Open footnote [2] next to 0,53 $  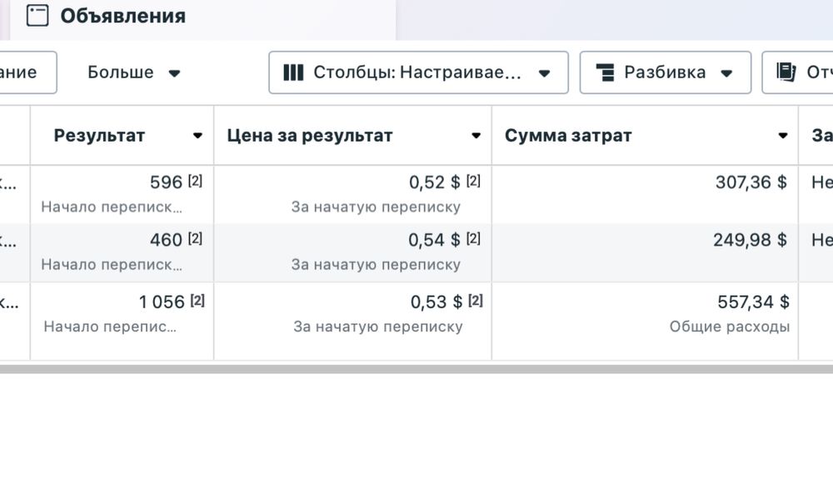[476, 301]
